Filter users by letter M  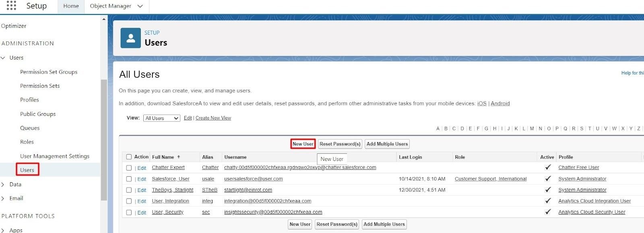click(x=532, y=129)
